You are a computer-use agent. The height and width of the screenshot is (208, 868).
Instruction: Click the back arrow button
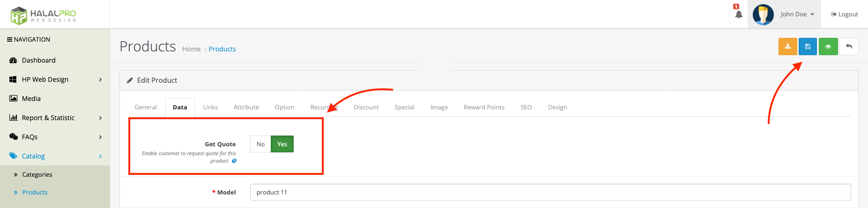pyautogui.click(x=849, y=47)
